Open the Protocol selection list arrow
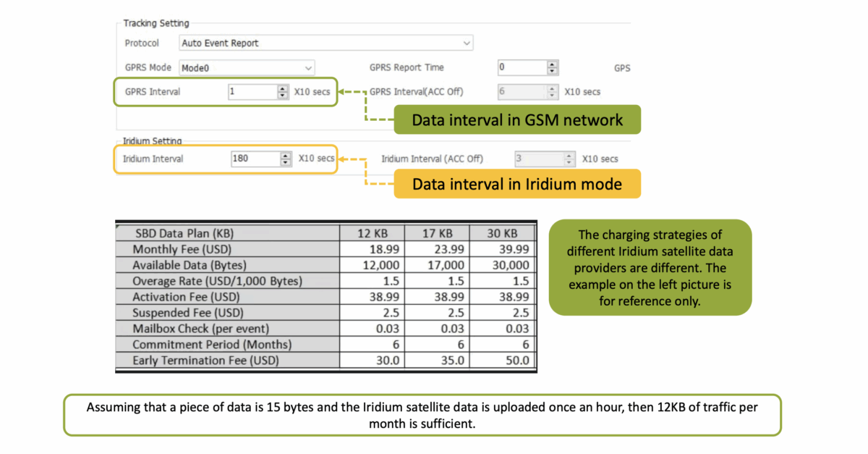 pyautogui.click(x=465, y=43)
